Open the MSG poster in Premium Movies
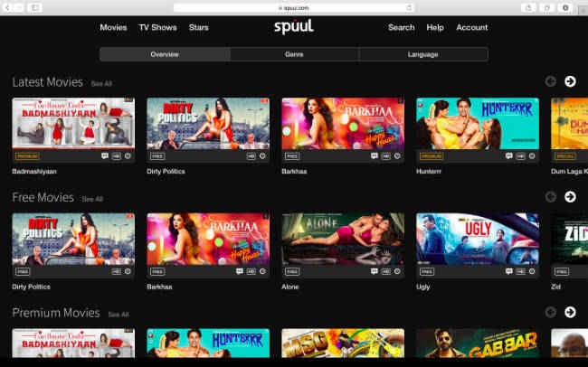The width and height of the screenshot is (588, 367). tap(343, 343)
